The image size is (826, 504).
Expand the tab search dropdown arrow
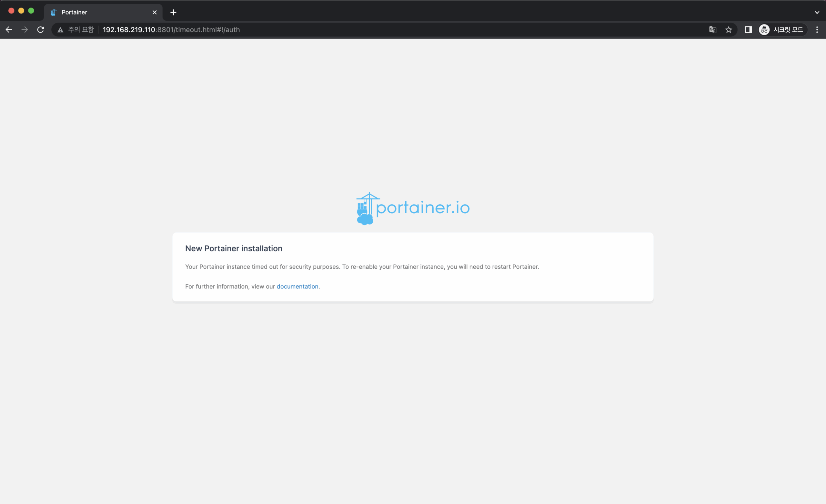click(817, 12)
